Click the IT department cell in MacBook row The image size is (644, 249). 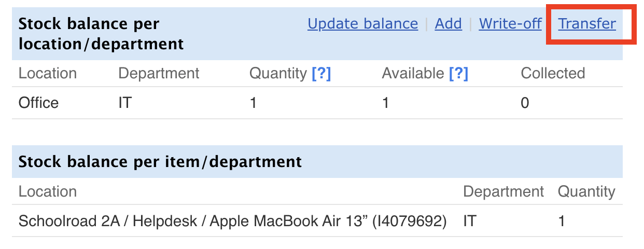click(470, 222)
